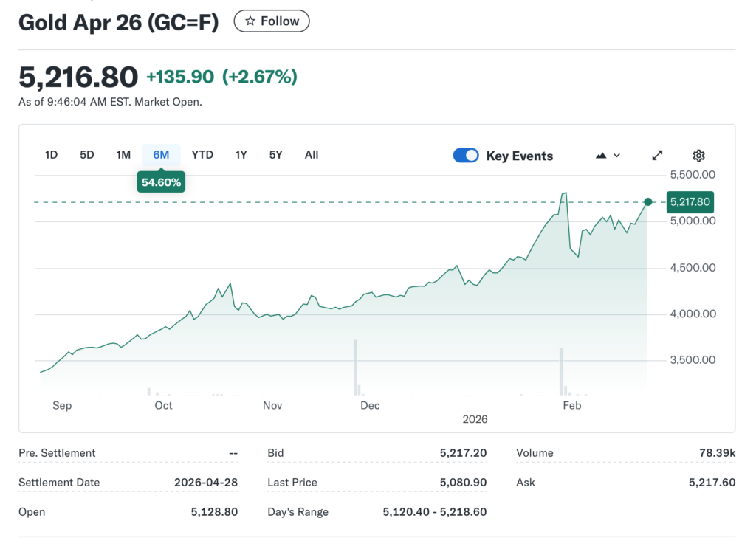Click the mountain chart type icon

pyautogui.click(x=599, y=155)
